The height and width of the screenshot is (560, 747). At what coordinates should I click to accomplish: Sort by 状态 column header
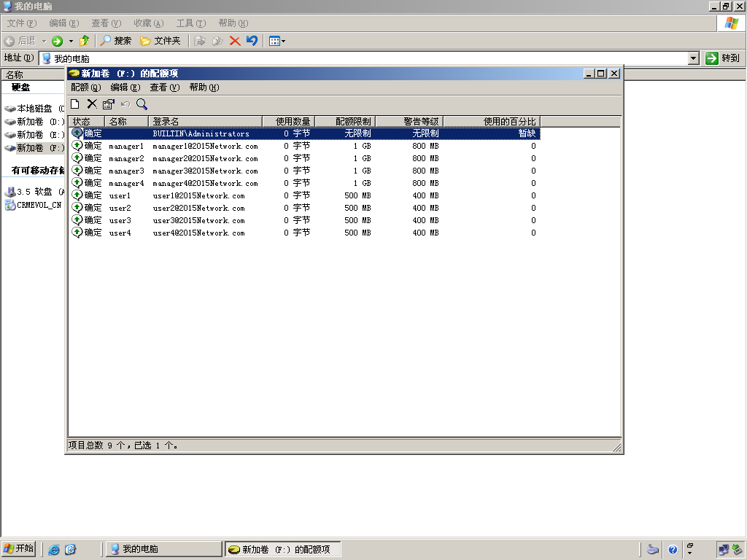click(86, 122)
